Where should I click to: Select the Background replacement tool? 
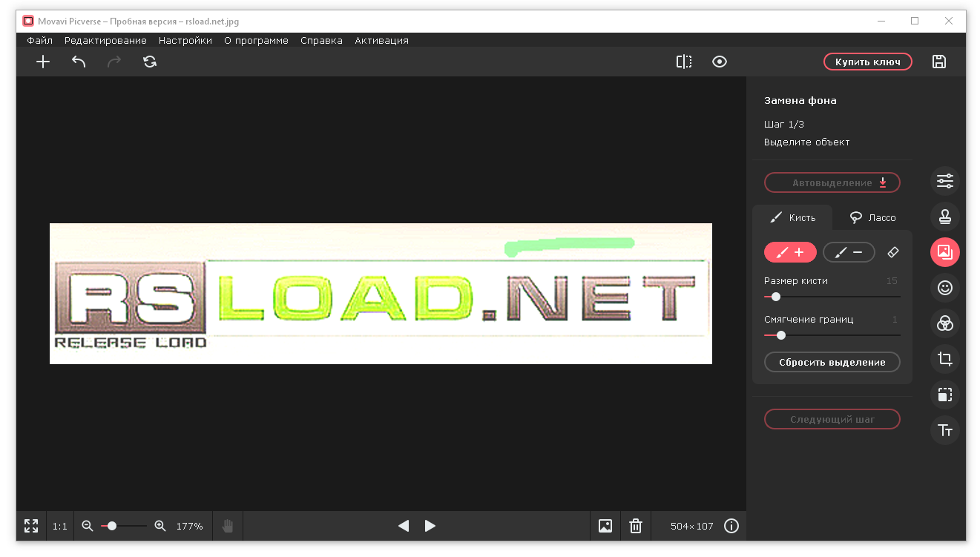(945, 252)
